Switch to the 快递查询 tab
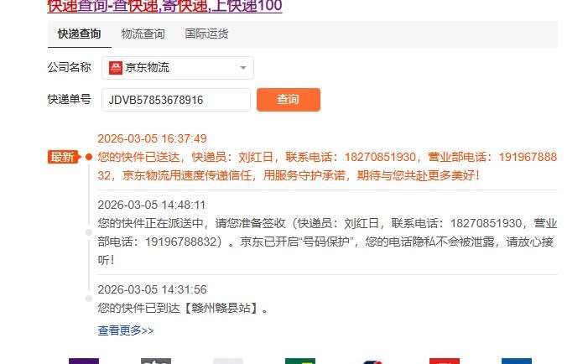This screenshot has height=364, width=588. 79,34
